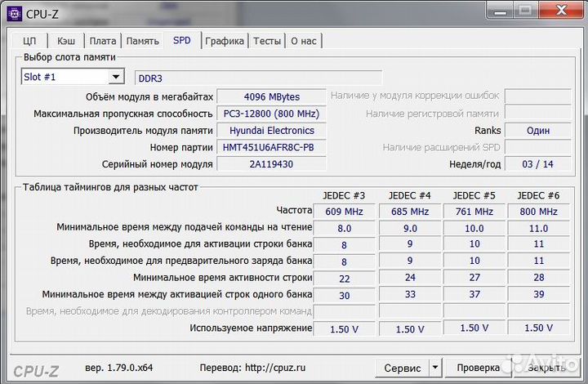Select the 4096 MBytes module size value
The height and width of the screenshot is (384, 588).
271,96
